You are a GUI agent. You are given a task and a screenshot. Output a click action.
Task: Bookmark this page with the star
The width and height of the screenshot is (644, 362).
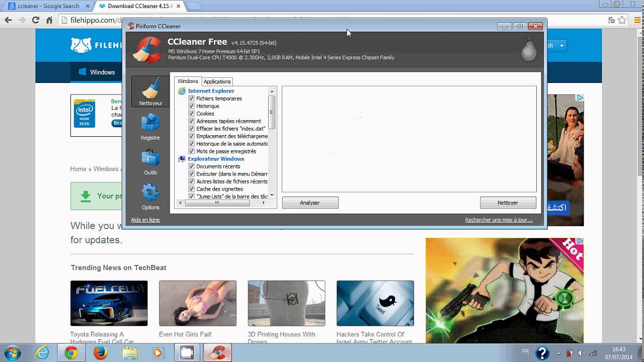tap(622, 20)
